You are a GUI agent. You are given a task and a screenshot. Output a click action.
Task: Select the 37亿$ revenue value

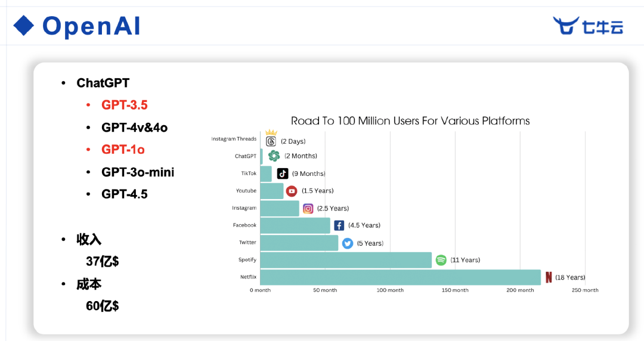coord(103,261)
